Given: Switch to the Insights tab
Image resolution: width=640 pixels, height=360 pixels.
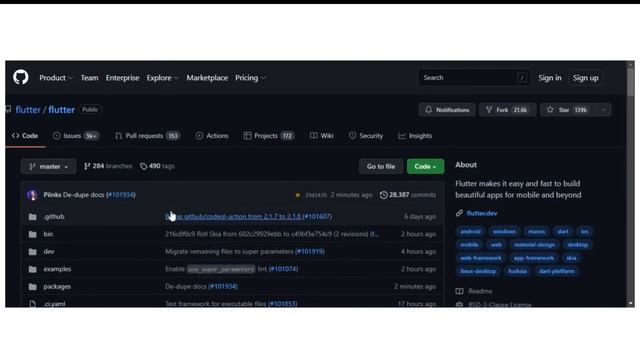Looking at the screenshot, I should pos(415,136).
